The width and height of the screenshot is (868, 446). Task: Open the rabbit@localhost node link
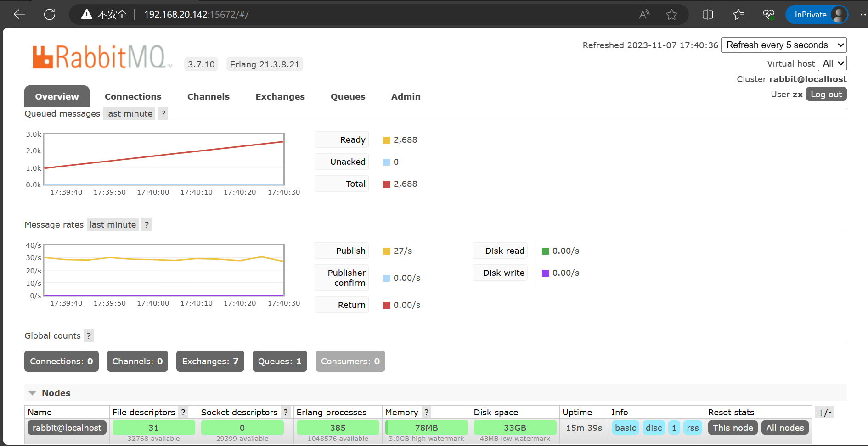67,428
